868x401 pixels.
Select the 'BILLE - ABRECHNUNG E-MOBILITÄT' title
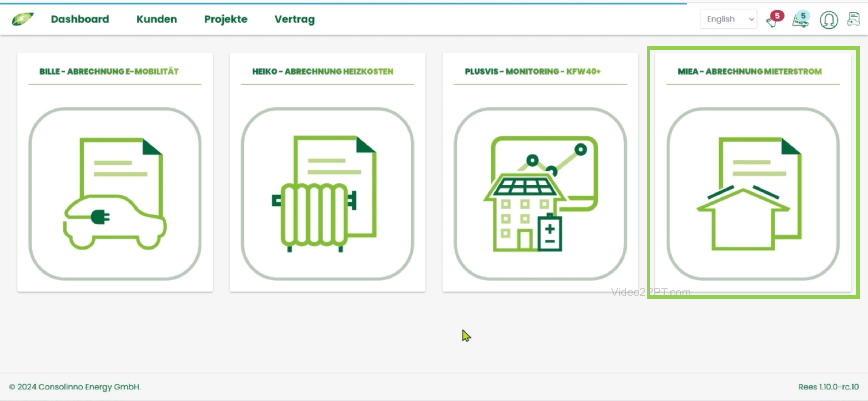pyautogui.click(x=109, y=72)
